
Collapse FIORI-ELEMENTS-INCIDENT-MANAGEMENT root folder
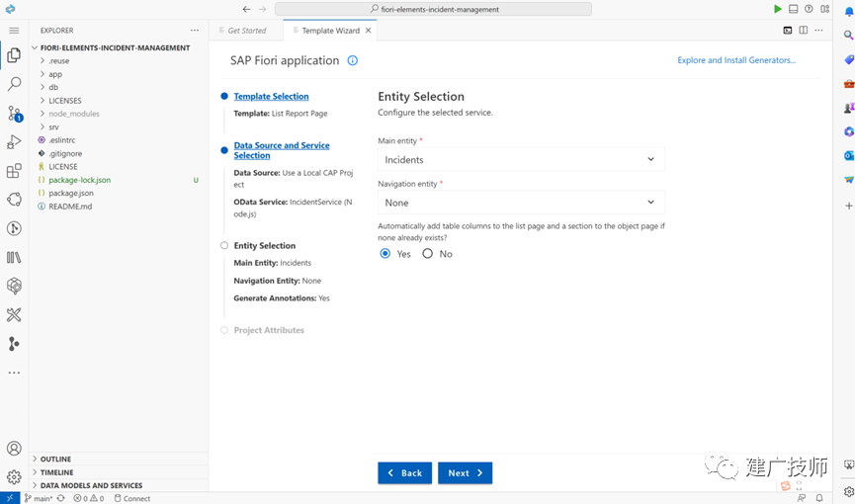click(x=115, y=48)
